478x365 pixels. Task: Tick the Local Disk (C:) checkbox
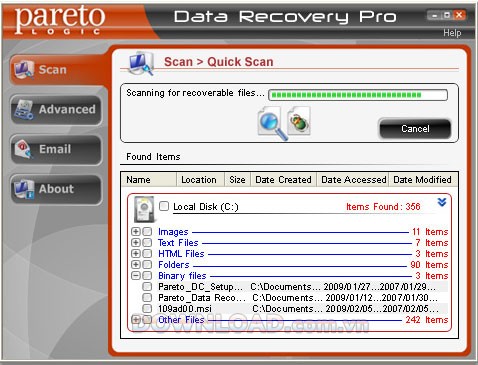pyautogui.click(x=164, y=206)
